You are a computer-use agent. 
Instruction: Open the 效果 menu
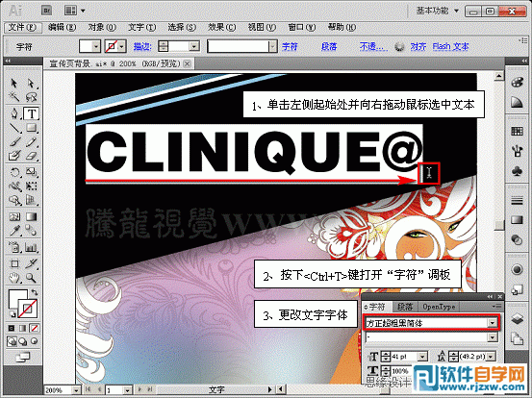(221, 27)
